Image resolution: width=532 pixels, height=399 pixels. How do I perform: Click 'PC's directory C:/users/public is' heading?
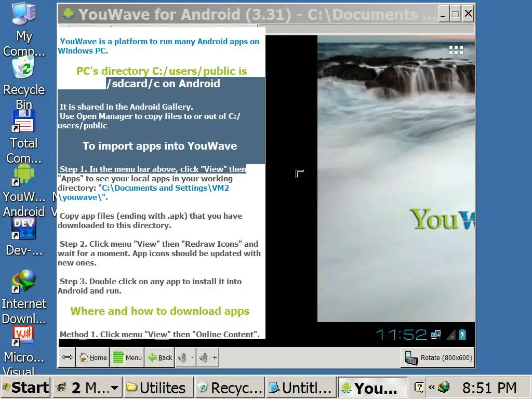[x=162, y=71]
